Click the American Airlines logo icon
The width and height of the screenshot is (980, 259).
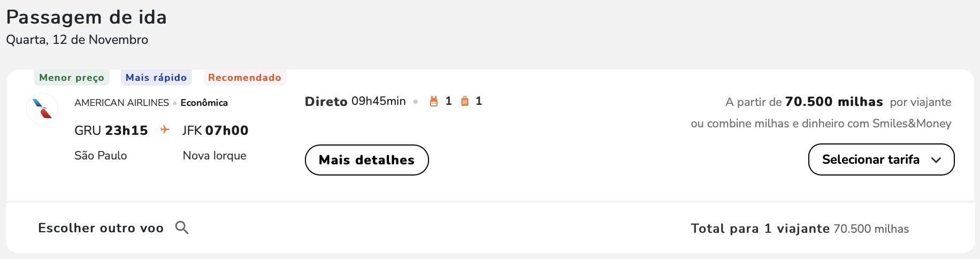pyautogui.click(x=42, y=109)
